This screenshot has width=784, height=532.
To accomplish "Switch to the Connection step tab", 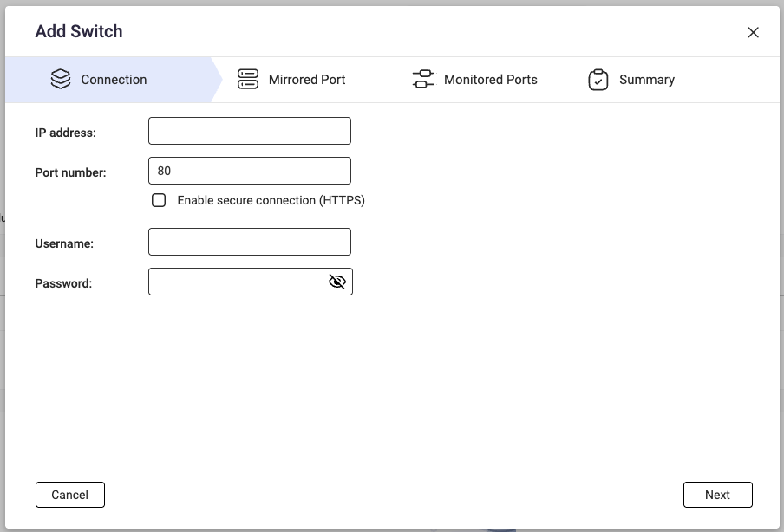I will point(114,80).
